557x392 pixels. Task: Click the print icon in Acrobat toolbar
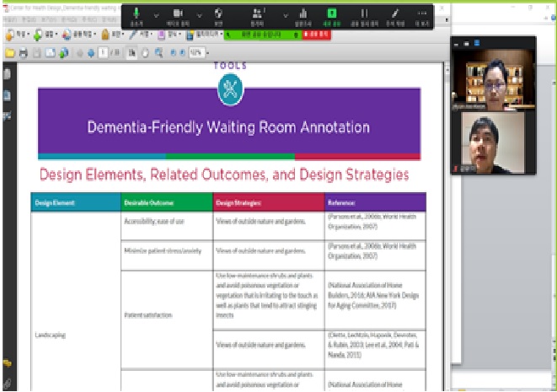24,54
